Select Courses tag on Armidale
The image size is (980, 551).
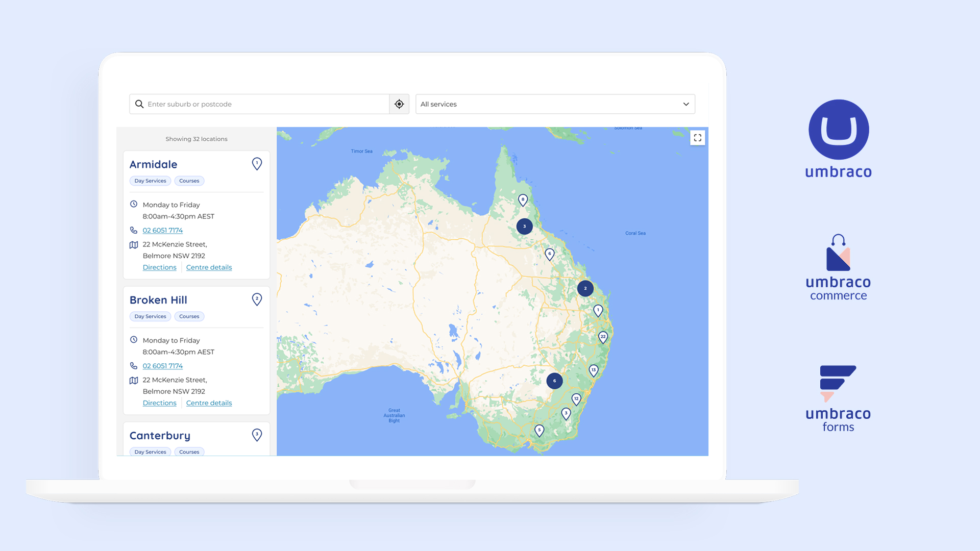point(189,181)
